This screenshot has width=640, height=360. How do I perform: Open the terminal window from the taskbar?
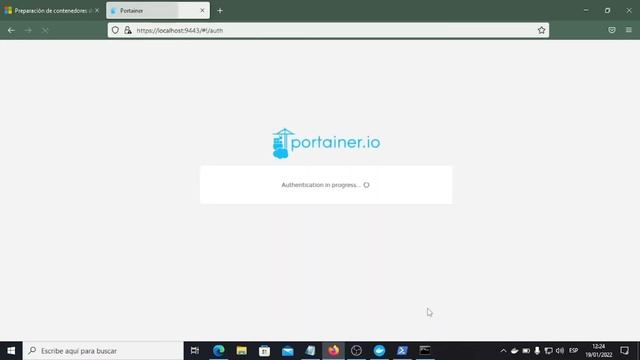tap(425, 351)
